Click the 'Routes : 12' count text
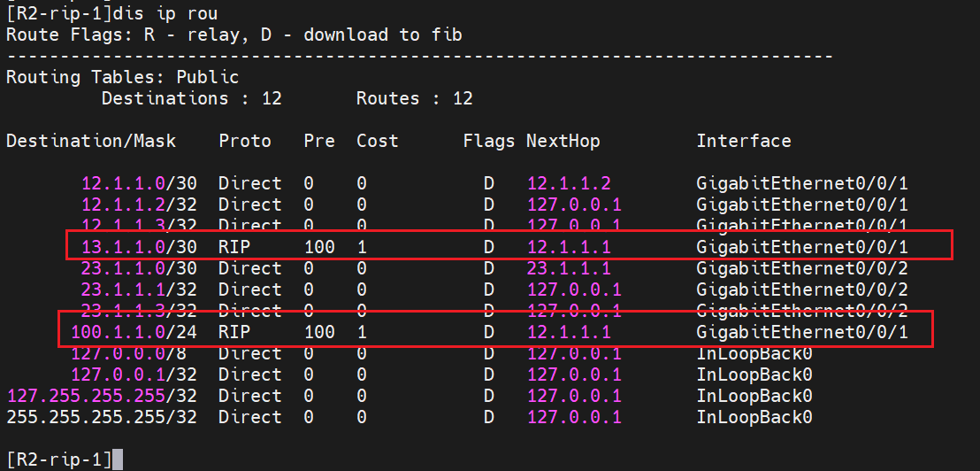This screenshot has height=471, width=980. 414,98
